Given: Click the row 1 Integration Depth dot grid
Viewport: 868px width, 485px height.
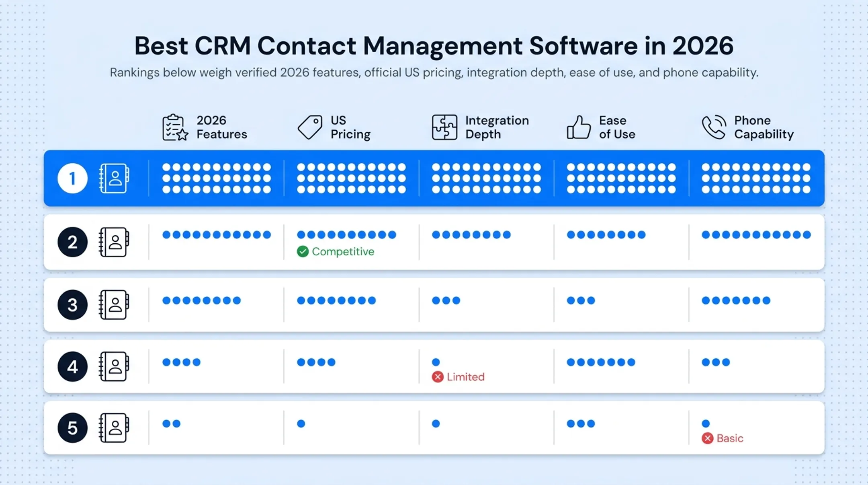Looking at the screenshot, I should click(486, 178).
